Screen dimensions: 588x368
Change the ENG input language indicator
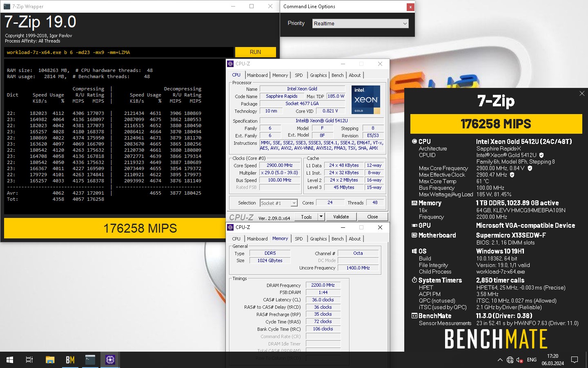532,360
